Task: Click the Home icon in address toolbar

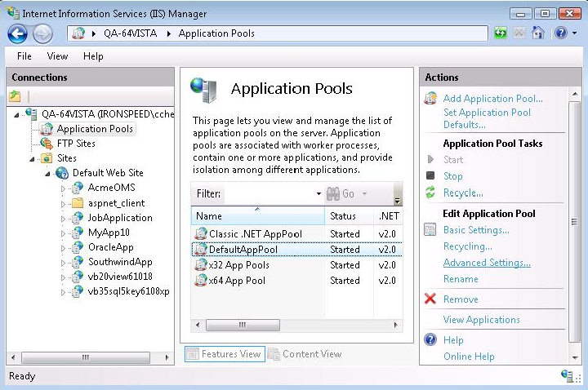Action: point(538,33)
